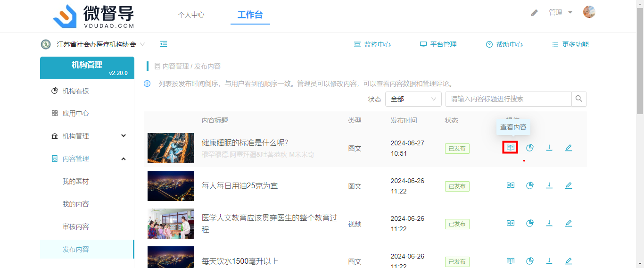Viewport: 644px width, 268px height.
Task: Click download icon in 医学人文教育 row
Action: (x=549, y=223)
